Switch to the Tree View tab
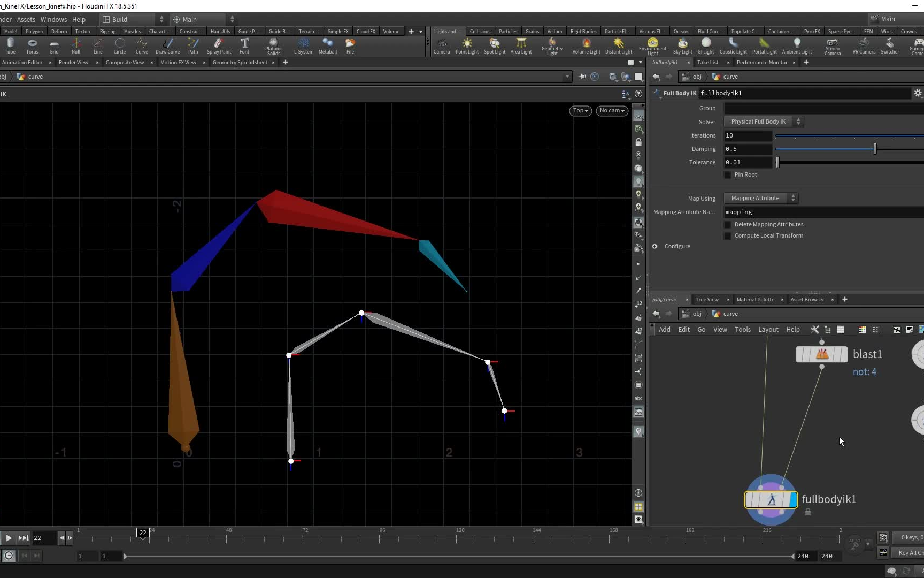 click(x=707, y=300)
